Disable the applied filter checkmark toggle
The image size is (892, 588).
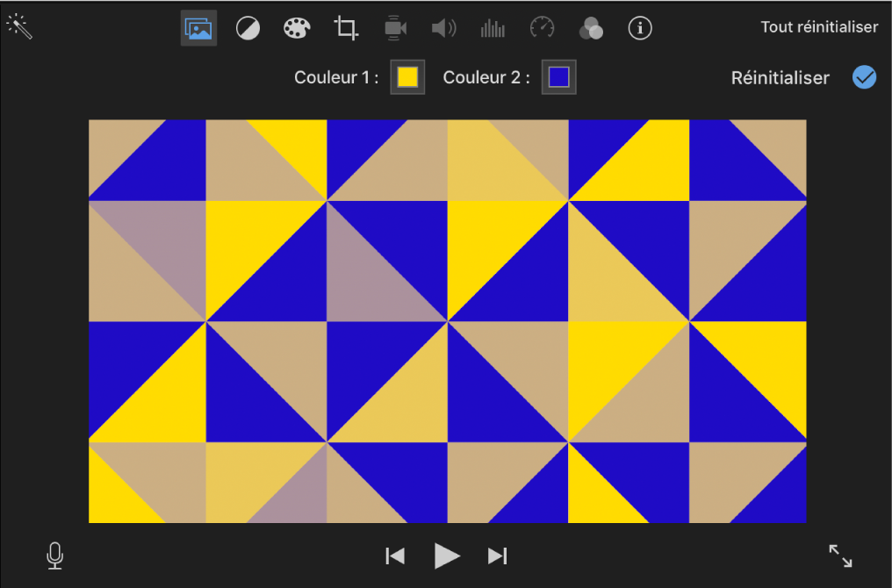tap(864, 77)
